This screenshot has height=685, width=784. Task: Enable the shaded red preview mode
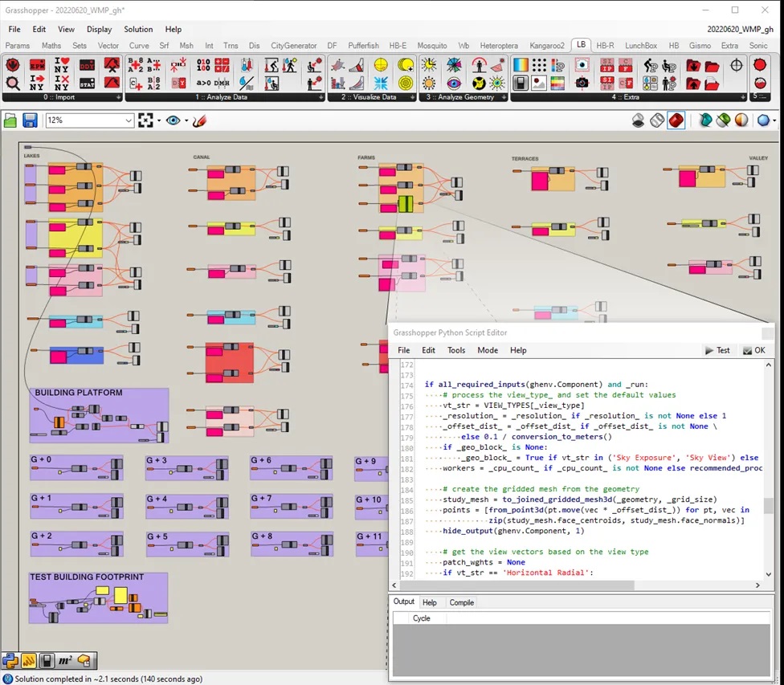pyautogui.click(x=676, y=120)
